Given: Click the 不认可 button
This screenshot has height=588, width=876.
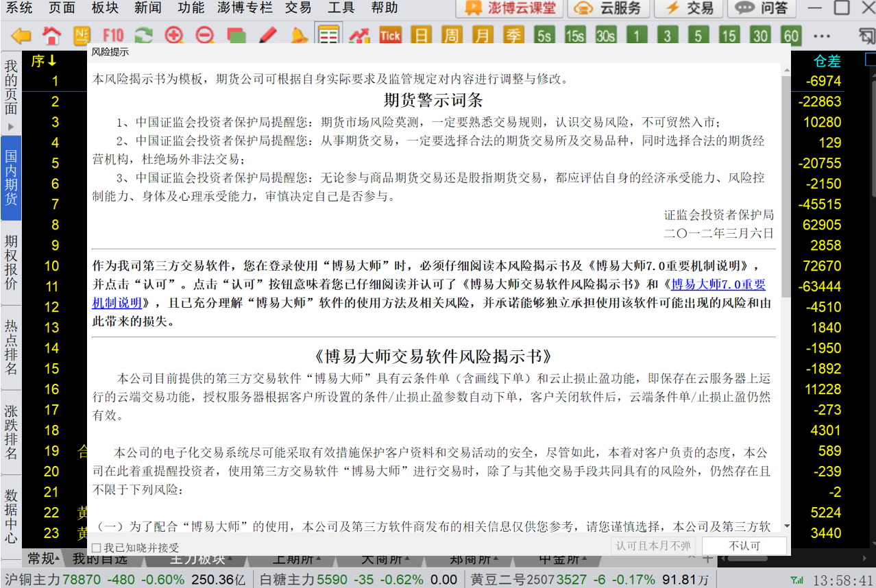Looking at the screenshot, I should (744, 546).
